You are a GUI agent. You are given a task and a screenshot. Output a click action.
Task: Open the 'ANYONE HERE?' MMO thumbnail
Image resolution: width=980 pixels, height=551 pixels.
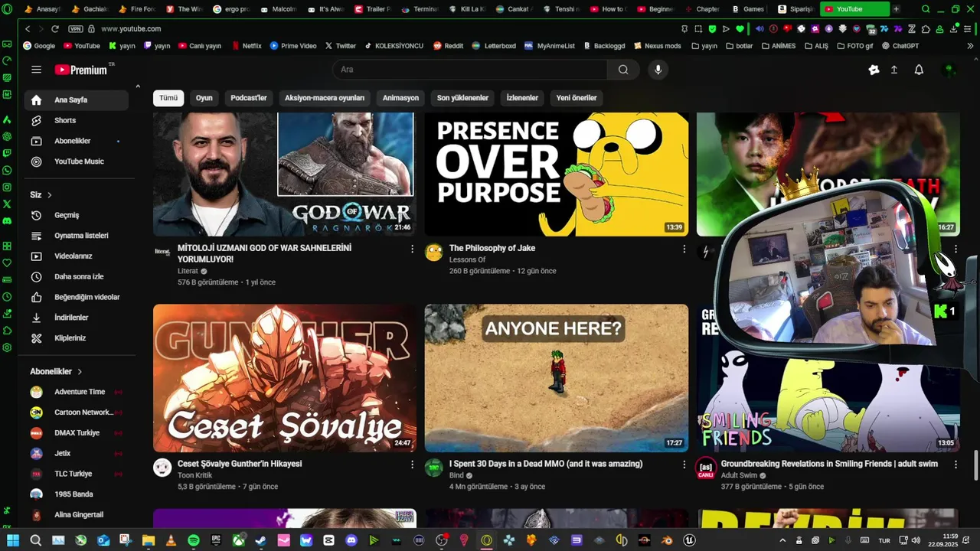tap(557, 378)
